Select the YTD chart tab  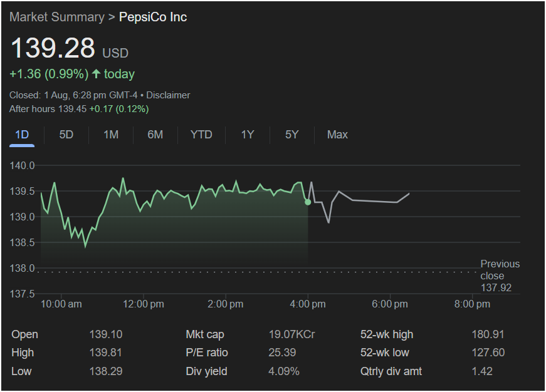click(201, 135)
